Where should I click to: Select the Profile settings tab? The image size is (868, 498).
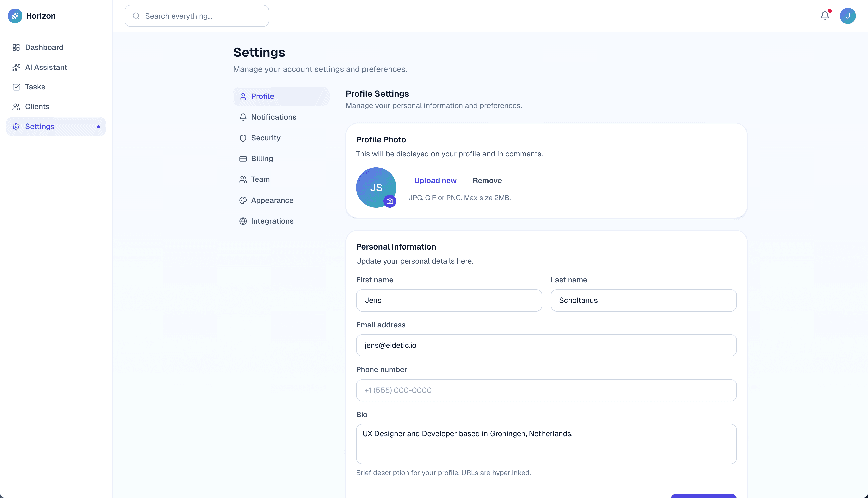[262, 96]
